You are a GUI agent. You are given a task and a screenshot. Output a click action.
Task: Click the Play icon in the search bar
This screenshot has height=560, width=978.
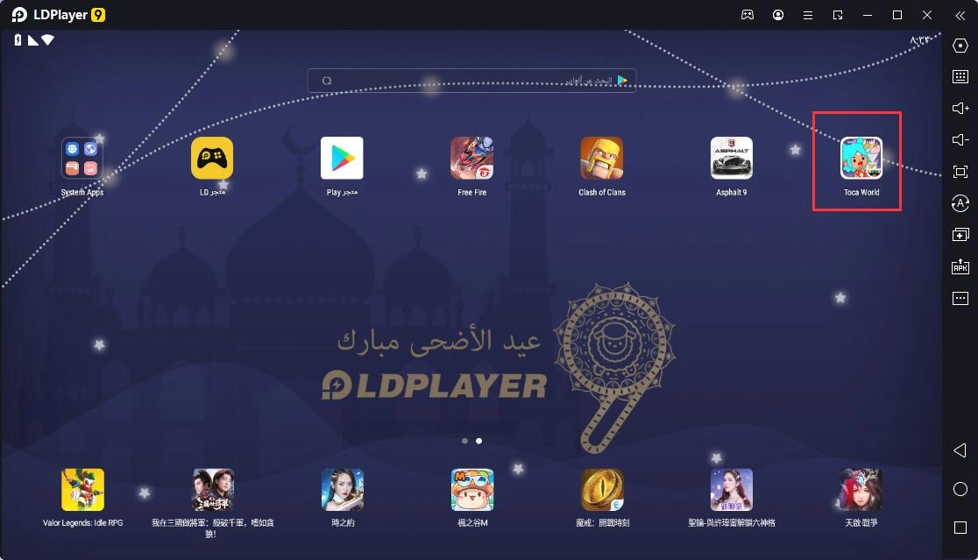pos(622,81)
